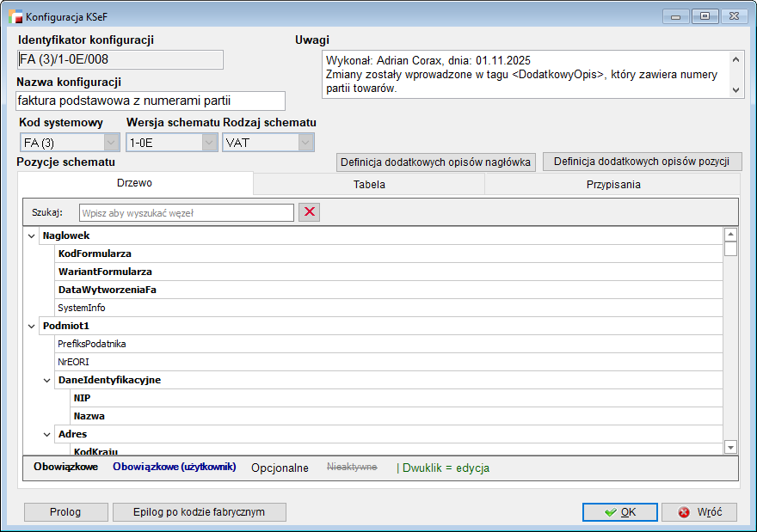
Task: Switch to the Tabela tab
Action: (369, 184)
